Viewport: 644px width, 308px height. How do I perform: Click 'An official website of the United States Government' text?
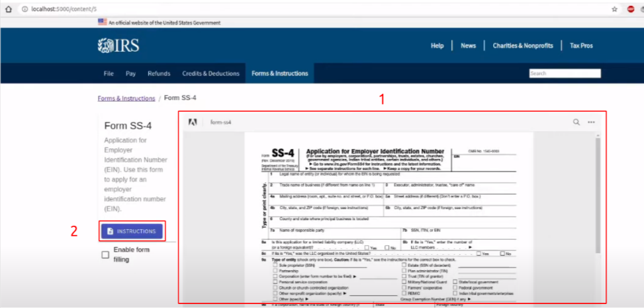[164, 23]
